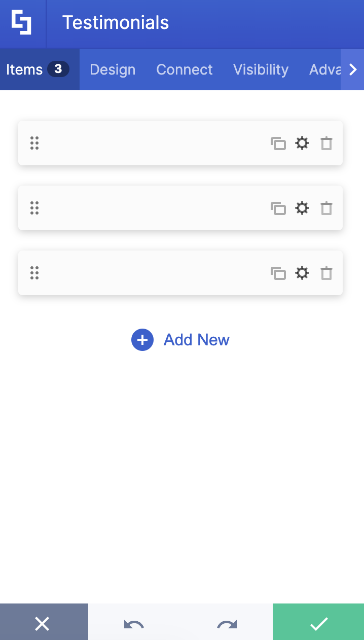Open the Connect tab
Viewport: 364px width, 640px height.
[184, 69]
